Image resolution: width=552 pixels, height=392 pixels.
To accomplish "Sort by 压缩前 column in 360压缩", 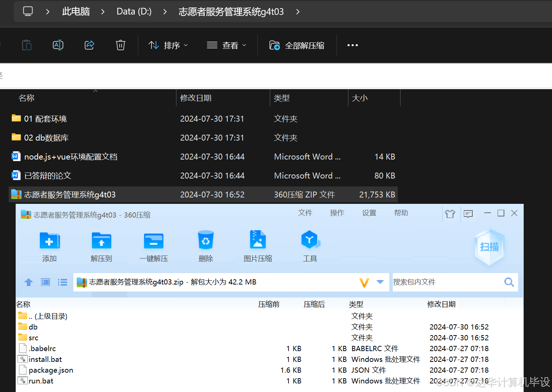I will [269, 304].
